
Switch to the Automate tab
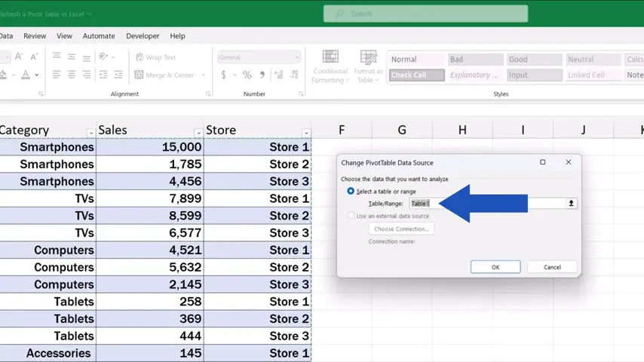(99, 35)
